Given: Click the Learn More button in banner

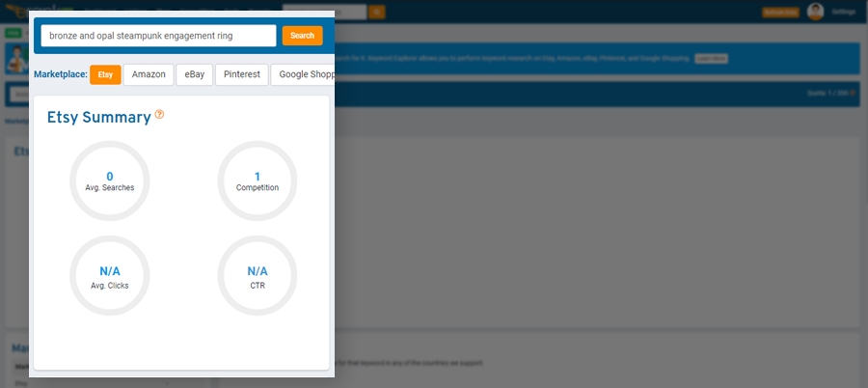Looking at the screenshot, I should pos(712,58).
